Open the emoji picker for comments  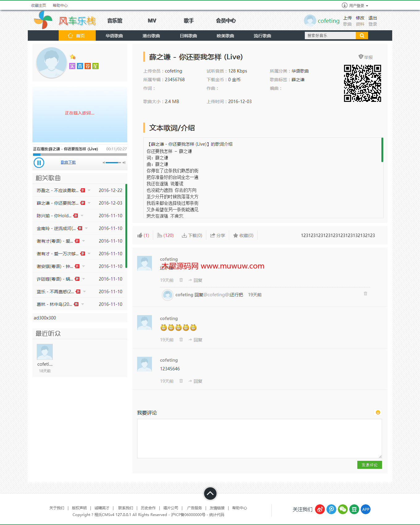click(x=378, y=412)
